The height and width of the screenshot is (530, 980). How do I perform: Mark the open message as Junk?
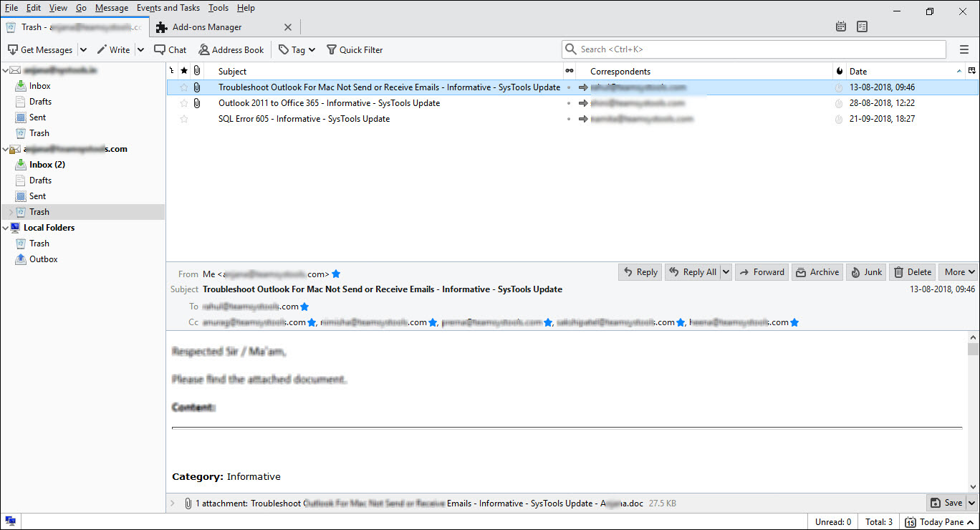click(866, 272)
